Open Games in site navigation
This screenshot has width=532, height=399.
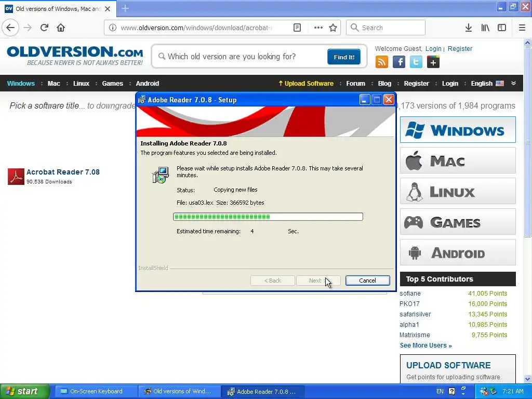pyautogui.click(x=112, y=83)
